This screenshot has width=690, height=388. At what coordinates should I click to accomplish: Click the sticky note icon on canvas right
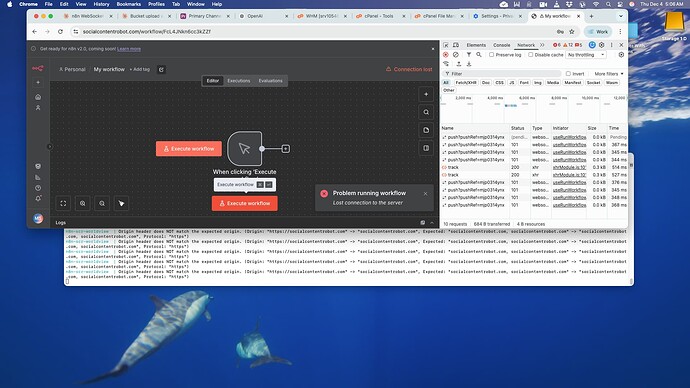point(426,130)
